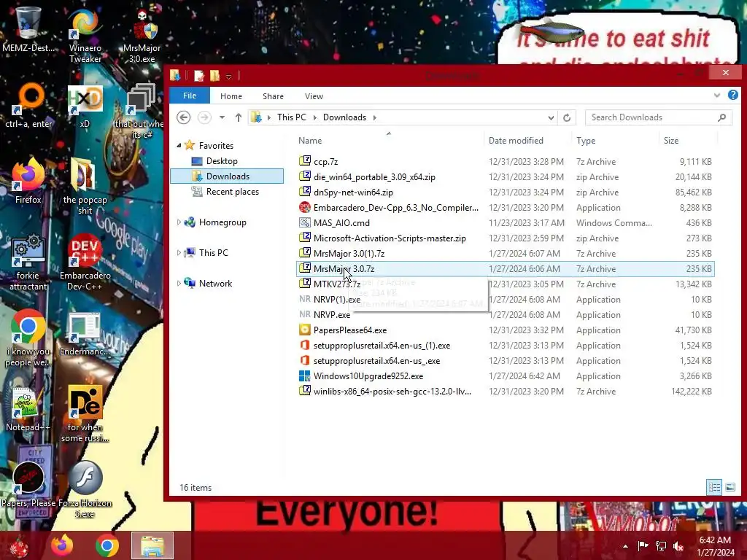Click Explorer help question mark icon
This screenshot has width=747, height=560.
coord(732,96)
